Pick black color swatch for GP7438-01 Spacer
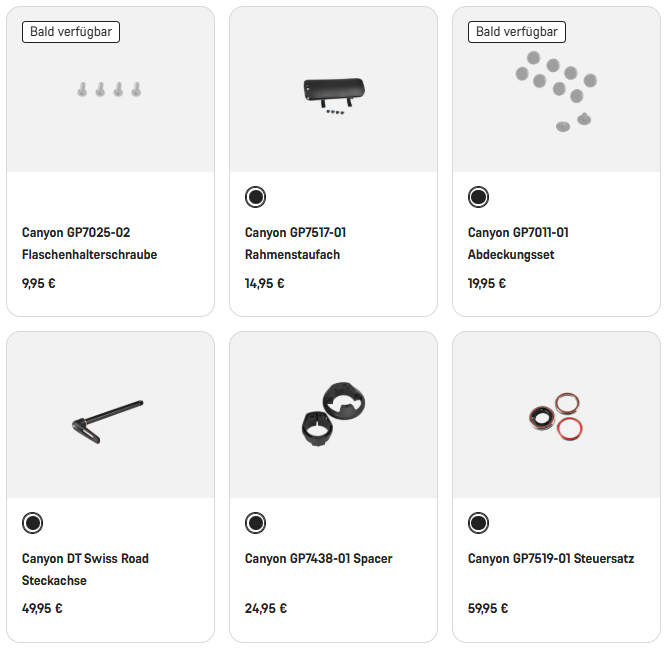This screenshot has height=650, width=672. coord(255,523)
